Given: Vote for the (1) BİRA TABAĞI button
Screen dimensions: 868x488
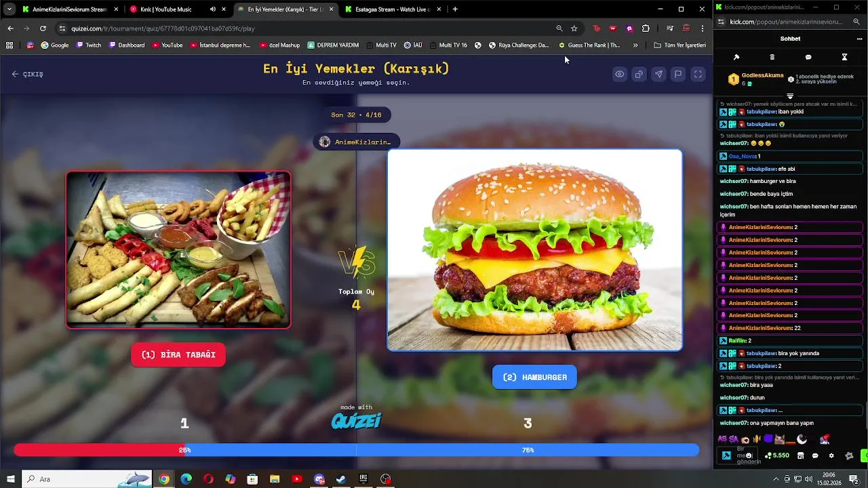Looking at the screenshot, I should pos(178,354).
